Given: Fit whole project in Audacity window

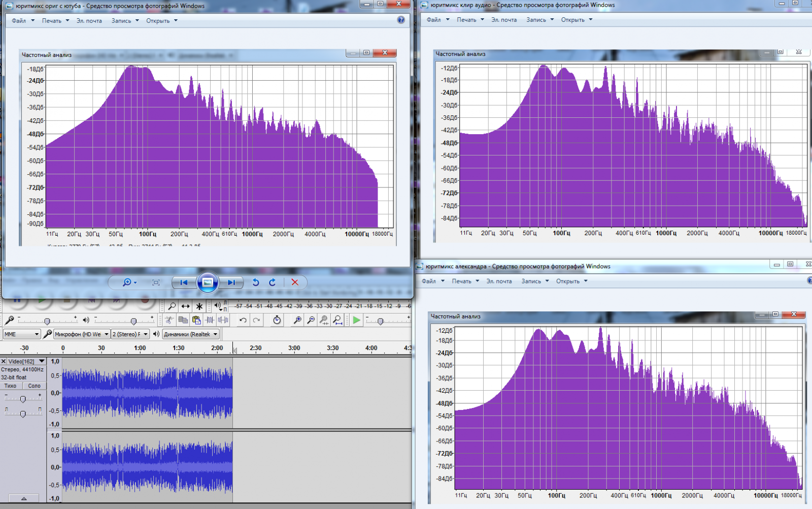Looking at the screenshot, I should 337,320.
